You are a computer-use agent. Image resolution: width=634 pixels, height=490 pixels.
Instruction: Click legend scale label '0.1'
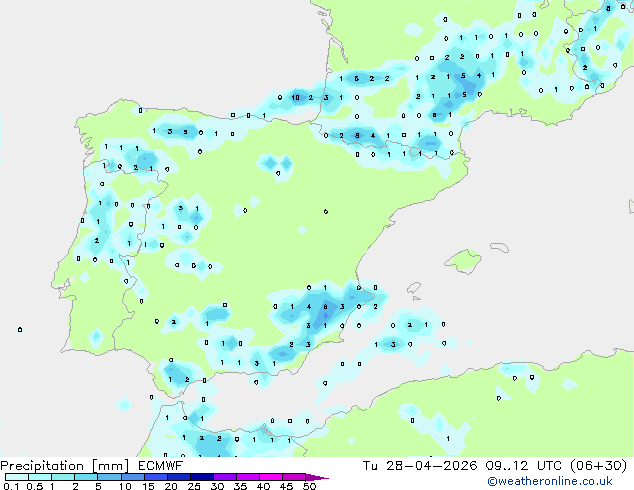[x=11, y=486]
